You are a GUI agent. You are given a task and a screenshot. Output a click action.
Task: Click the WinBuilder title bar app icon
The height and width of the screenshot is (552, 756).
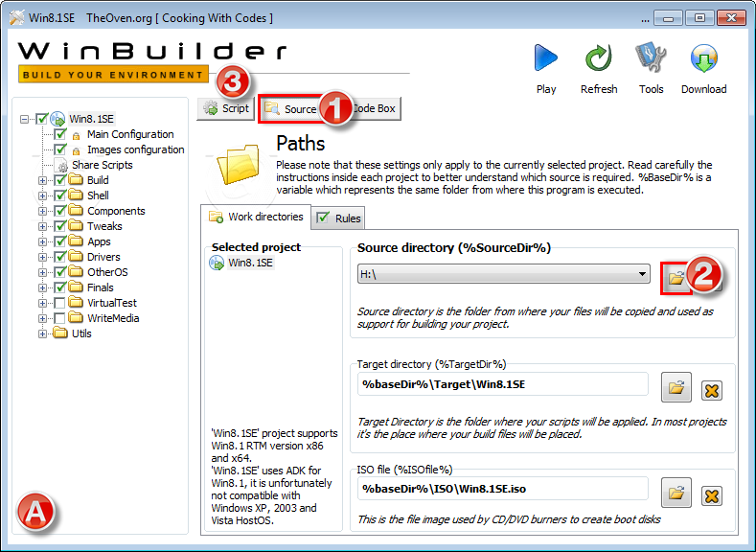pos(16,17)
